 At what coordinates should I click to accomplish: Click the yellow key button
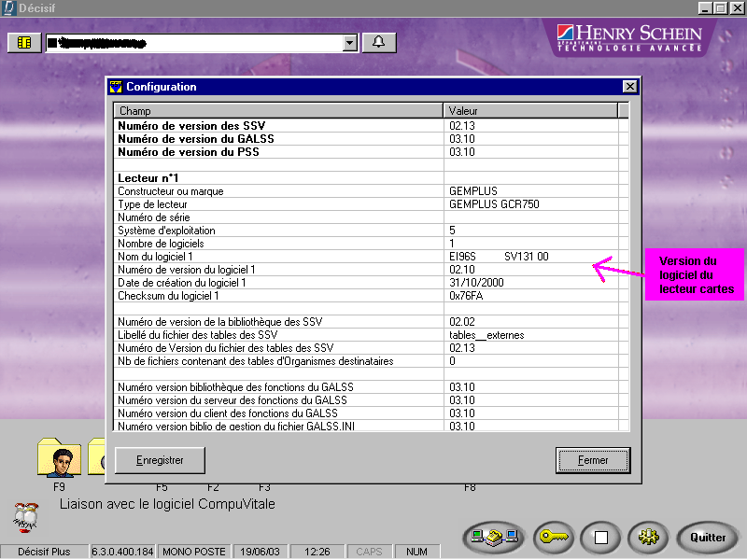553,537
